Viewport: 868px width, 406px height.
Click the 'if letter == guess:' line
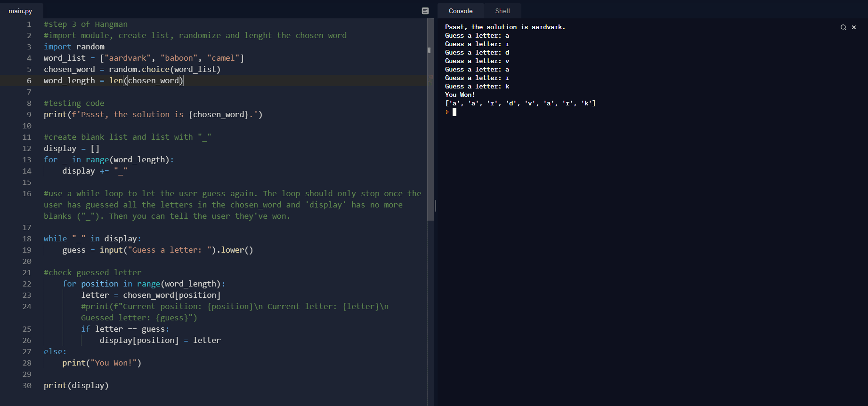125,329
